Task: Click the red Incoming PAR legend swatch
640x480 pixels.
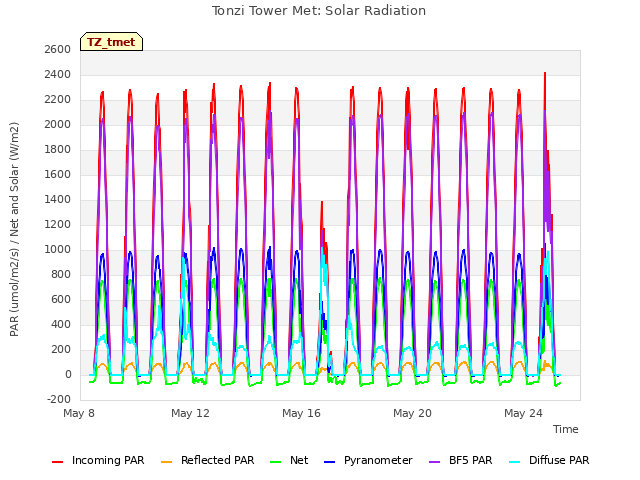Action: pos(58,462)
